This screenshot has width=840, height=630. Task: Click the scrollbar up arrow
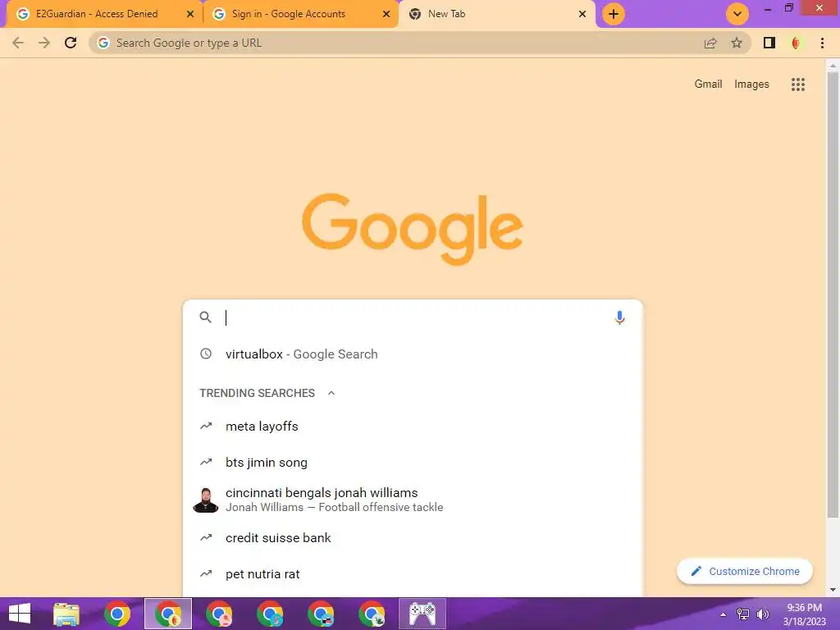click(x=833, y=66)
